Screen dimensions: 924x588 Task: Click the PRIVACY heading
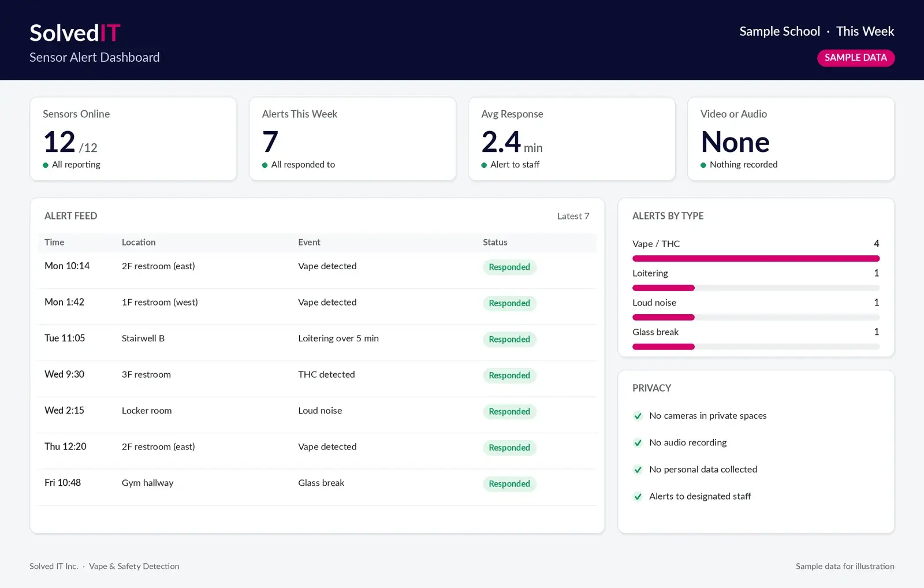click(651, 388)
